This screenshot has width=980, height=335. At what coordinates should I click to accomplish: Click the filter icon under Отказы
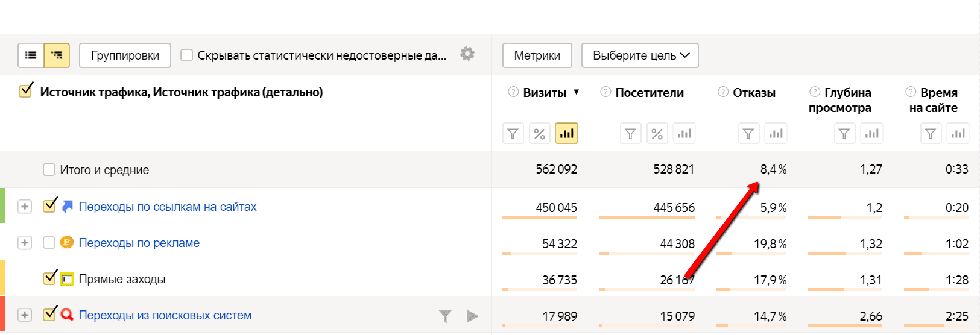(749, 133)
